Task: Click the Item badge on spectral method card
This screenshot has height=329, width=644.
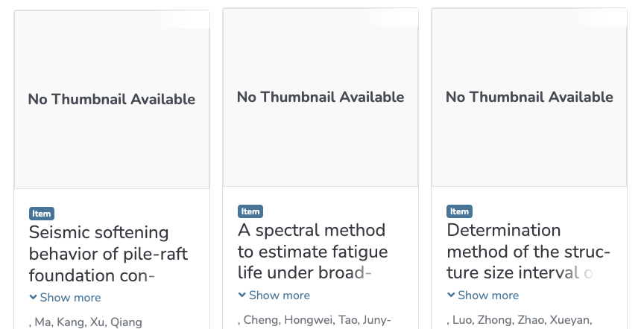Action: (x=250, y=211)
